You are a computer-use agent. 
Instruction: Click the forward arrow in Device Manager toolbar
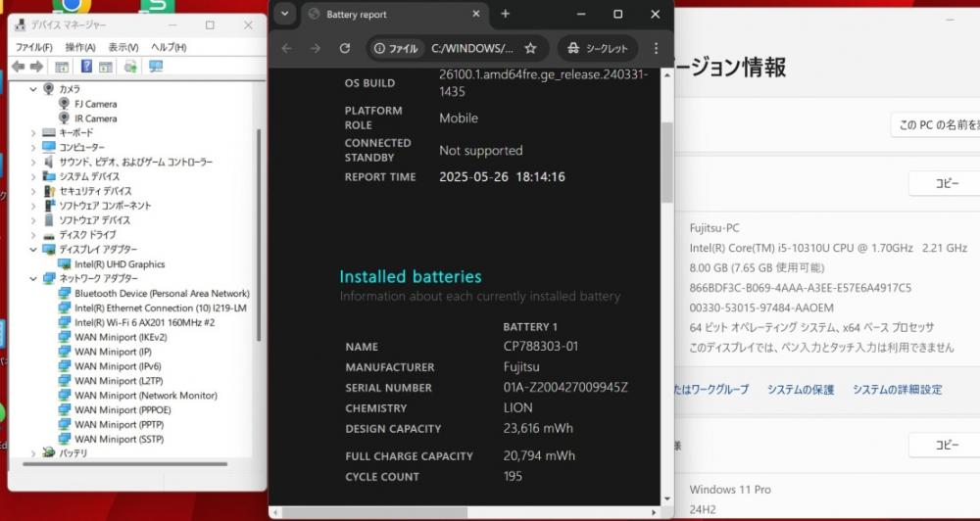tap(37, 67)
